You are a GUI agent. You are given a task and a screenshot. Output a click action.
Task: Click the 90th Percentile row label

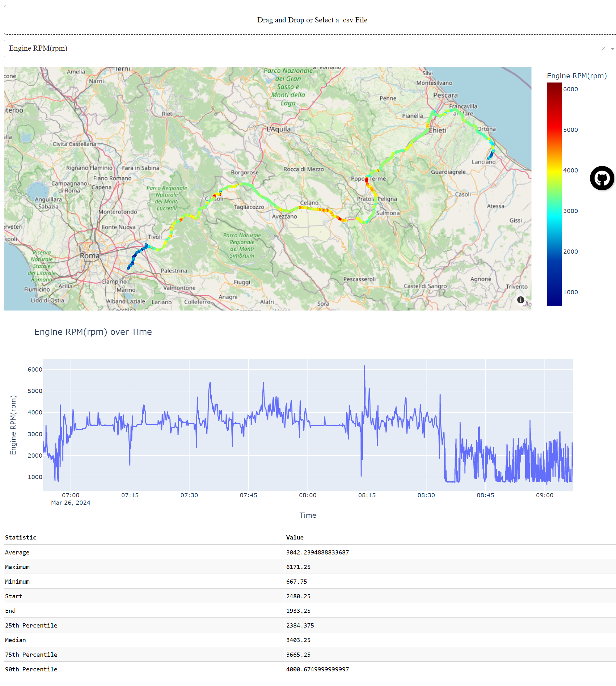click(31, 669)
